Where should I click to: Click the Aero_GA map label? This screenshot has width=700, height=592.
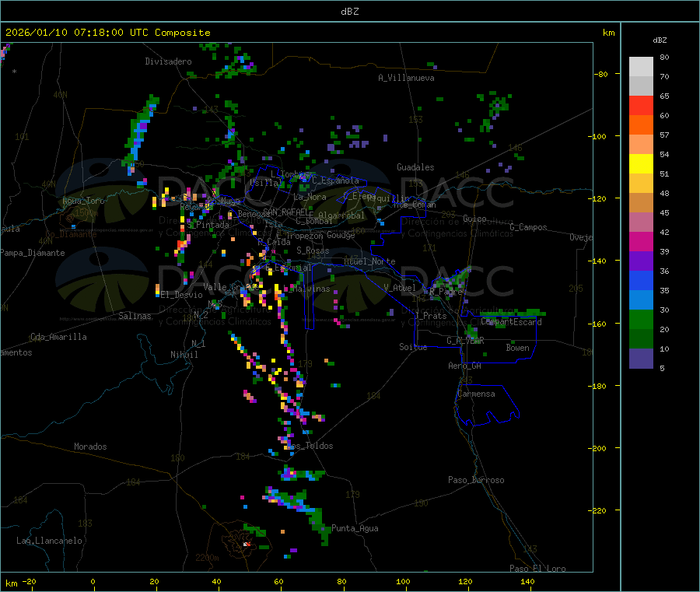[465, 366]
